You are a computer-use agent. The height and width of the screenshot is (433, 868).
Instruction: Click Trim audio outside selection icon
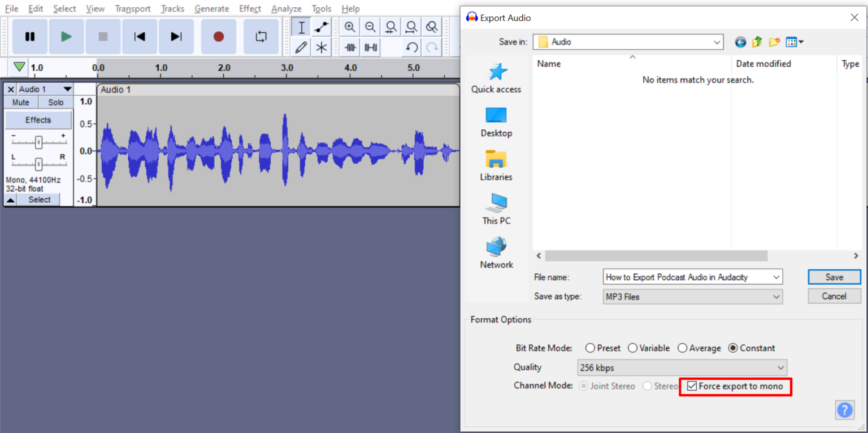click(351, 47)
